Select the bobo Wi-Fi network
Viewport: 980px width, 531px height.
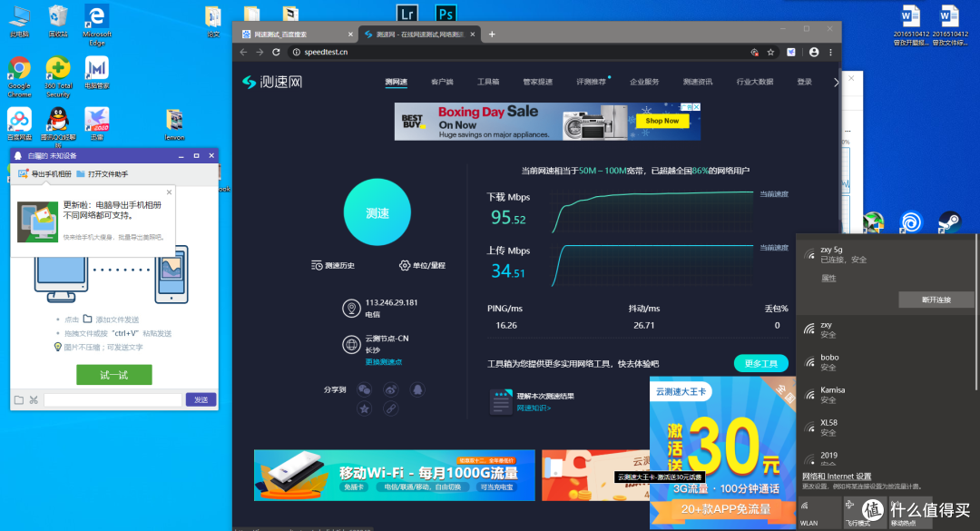(x=887, y=362)
